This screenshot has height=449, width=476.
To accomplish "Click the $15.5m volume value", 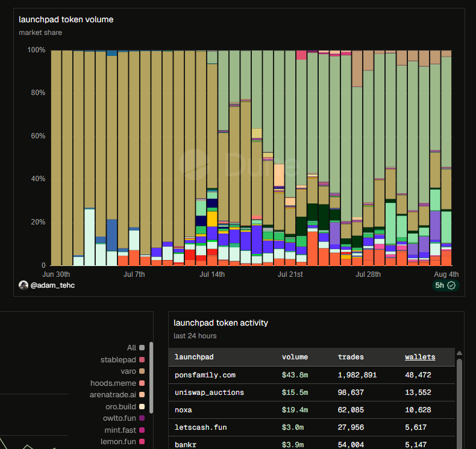I will point(295,392).
